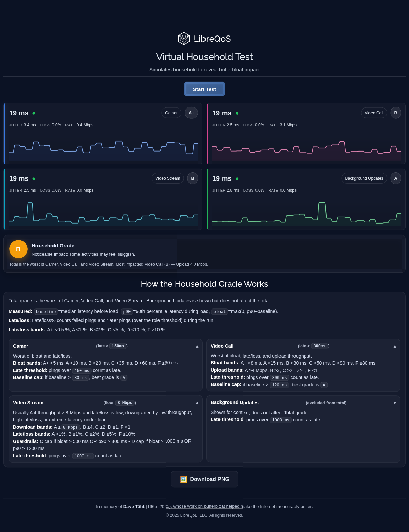Collapse the Video Call grading details
Image resolution: width=409 pixels, height=532 pixels.
395,346
